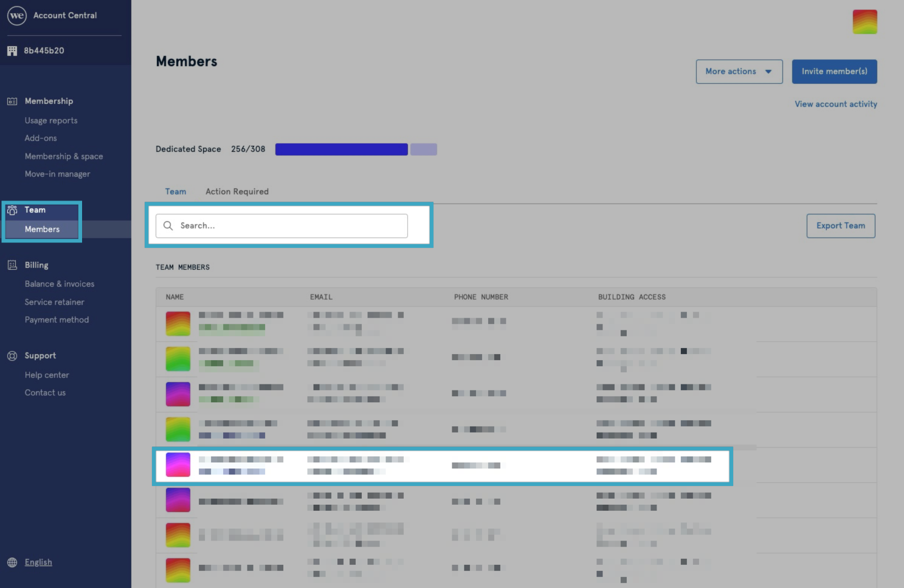The width and height of the screenshot is (904, 588).
Task: Click the NAME column header
Action: pyautogui.click(x=174, y=297)
